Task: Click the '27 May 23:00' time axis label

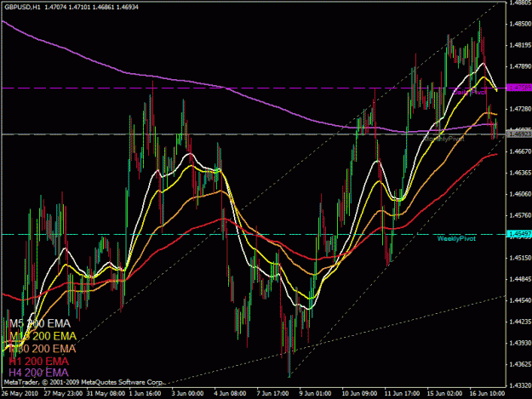Action: click(x=63, y=394)
